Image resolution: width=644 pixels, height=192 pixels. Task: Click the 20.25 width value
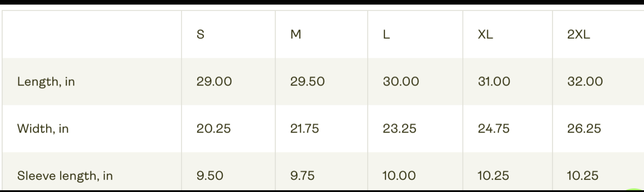[x=213, y=128]
